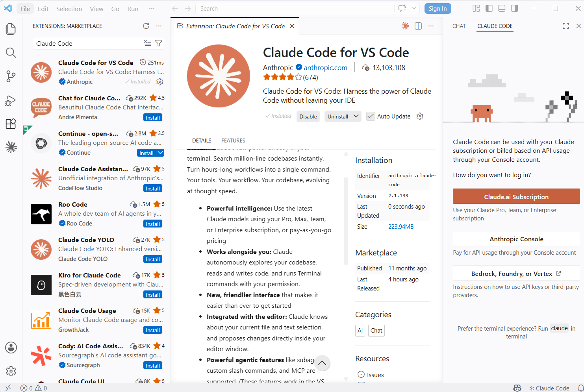Open Copilot chat icon in title bar
Image resolution: width=584 pixels, height=392 pixels.
pyautogui.click(x=402, y=8)
